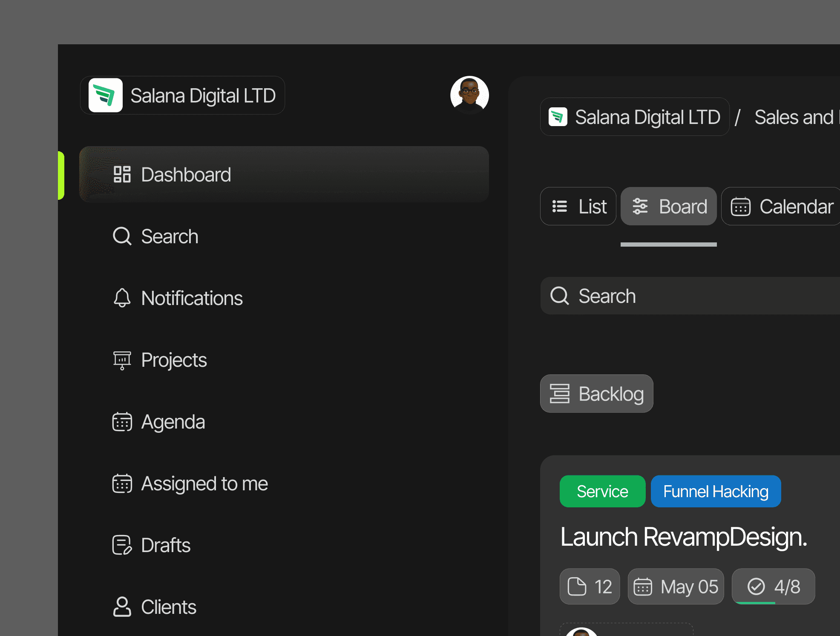This screenshot has height=636, width=840.
Task: Click the Notifications bell icon
Action: click(x=122, y=298)
